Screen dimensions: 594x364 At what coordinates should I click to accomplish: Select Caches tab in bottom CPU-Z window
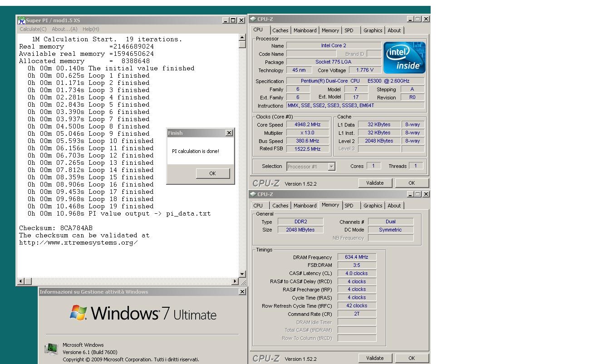click(280, 206)
